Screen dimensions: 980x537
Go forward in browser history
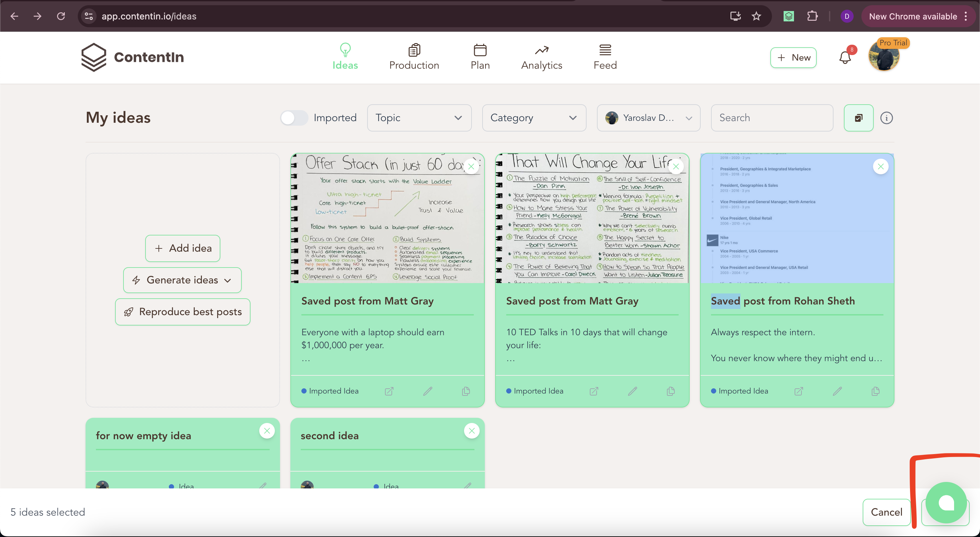[x=37, y=16]
